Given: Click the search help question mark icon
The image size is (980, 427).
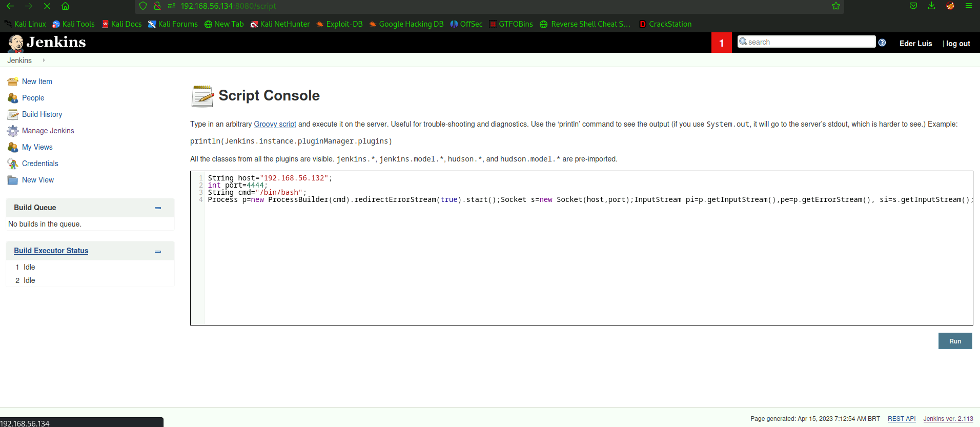Looking at the screenshot, I should [x=882, y=43].
